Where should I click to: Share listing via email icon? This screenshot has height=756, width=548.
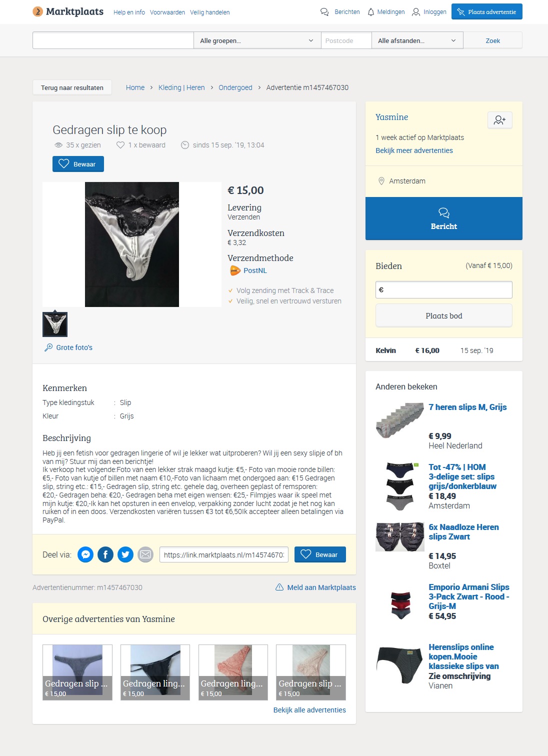(x=145, y=554)
